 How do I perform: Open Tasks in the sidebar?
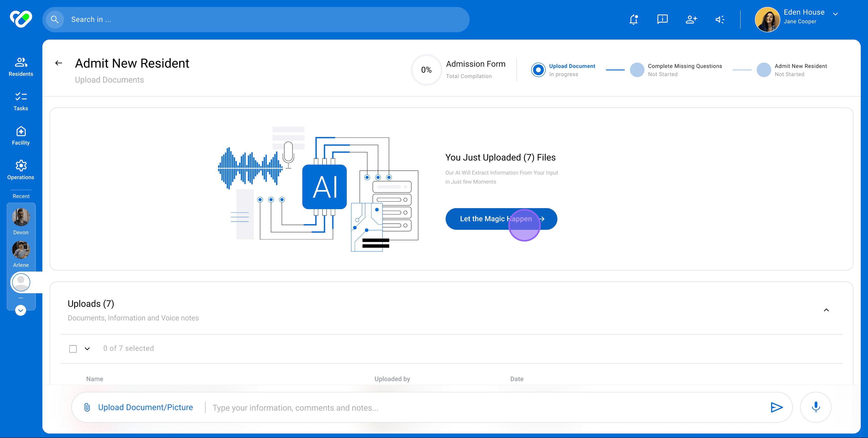pos(21,101)
